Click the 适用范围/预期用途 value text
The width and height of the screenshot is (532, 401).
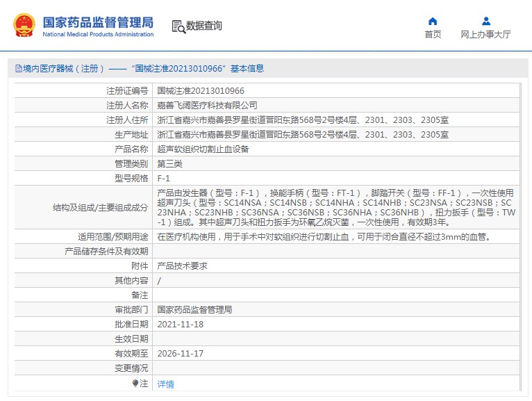point(324,237)
